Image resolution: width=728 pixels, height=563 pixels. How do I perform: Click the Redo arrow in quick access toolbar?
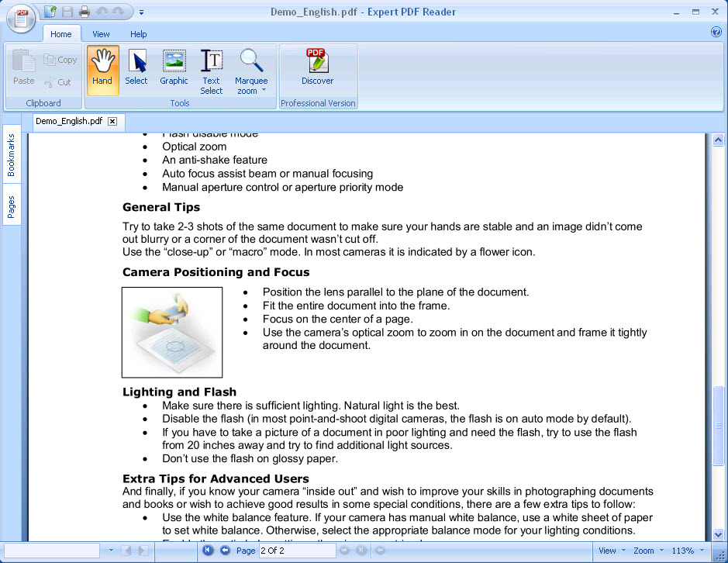[x=118, y=12]
